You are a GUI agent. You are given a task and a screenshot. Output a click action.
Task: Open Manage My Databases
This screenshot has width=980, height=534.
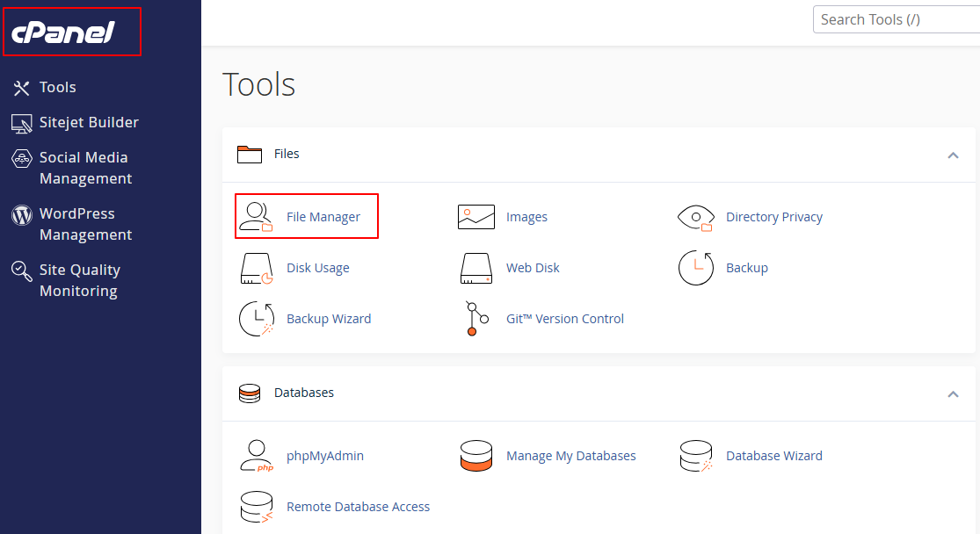pyautogui.click(x=570, y=455)
